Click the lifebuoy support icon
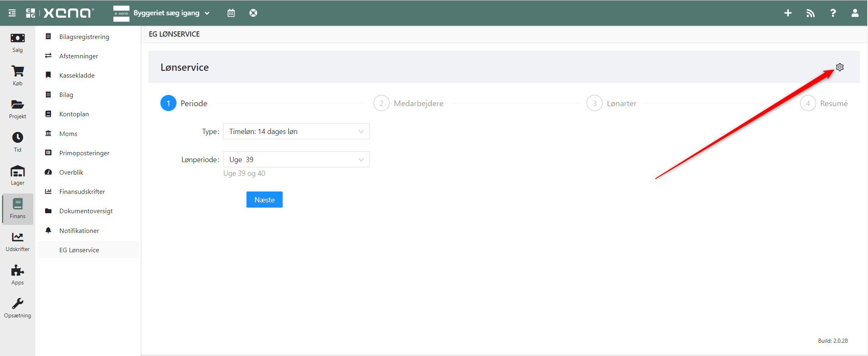 coord(253,13)
